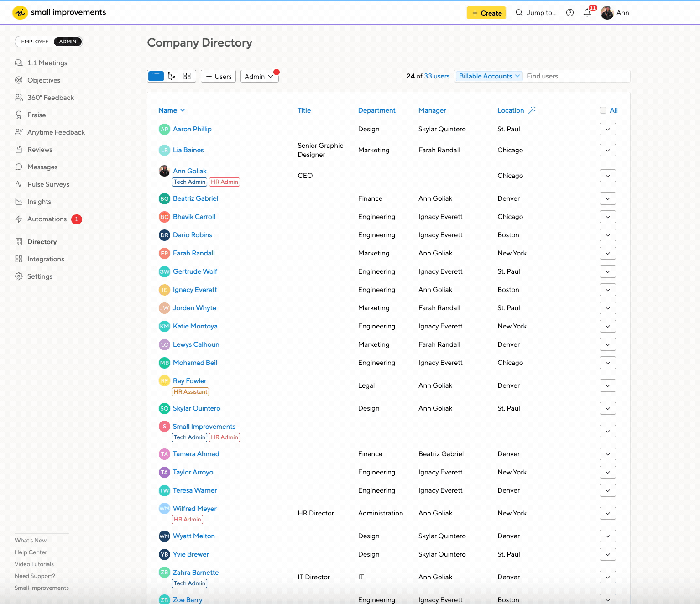
Task: Click the search magnifier icon in header
Action: click(x=519, y=13)
